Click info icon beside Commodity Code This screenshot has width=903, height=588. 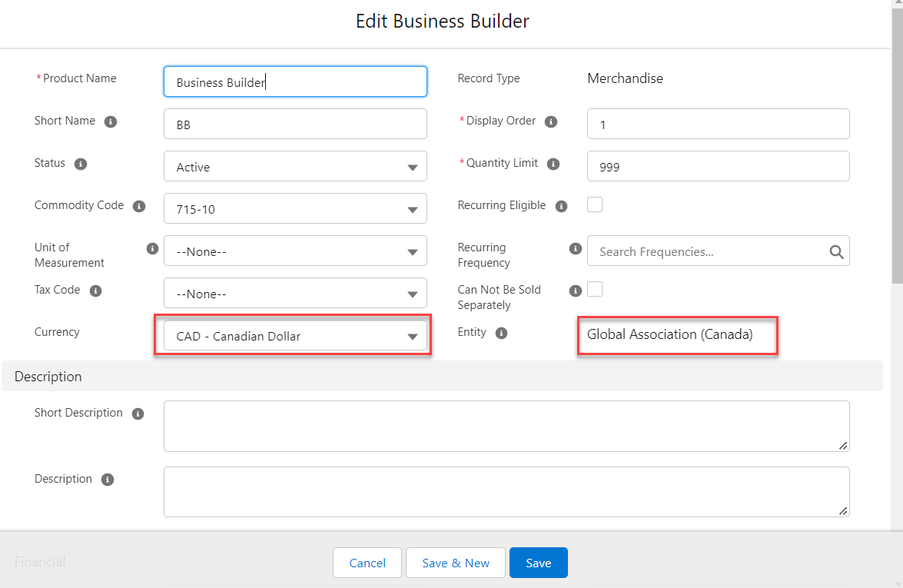139,206
